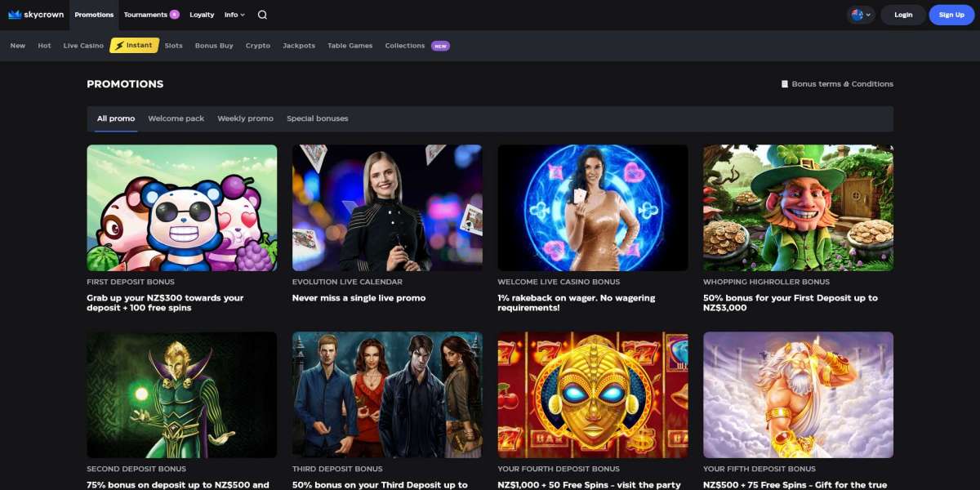Show the Special bonuses tab
The width and height of the screenshot is (980, 490).
click(317, 118)
